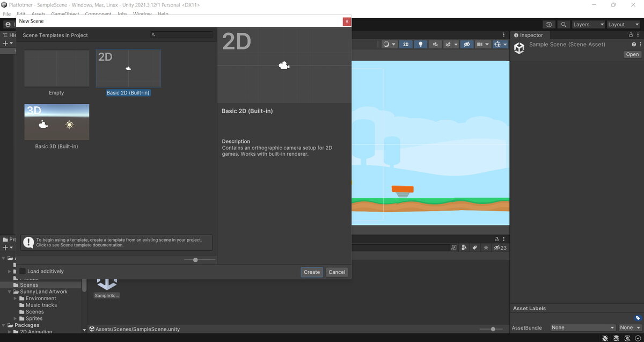This screenshot has width=644, height=342.
Task: Click the Create button in New Scene dialog
Action: click(x=312, y=272)
